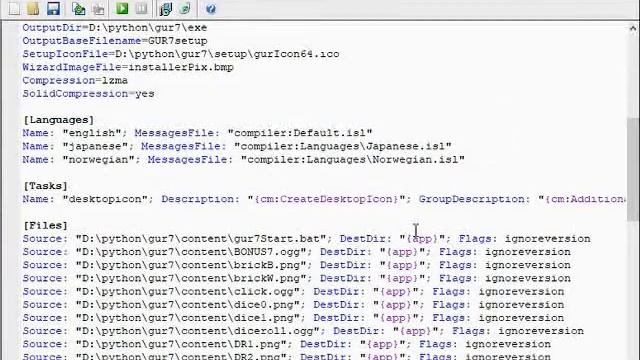The width and height of the screenshot is (640, 360).
Task: Click the [Tasks] section header
Action: point(45,186)
